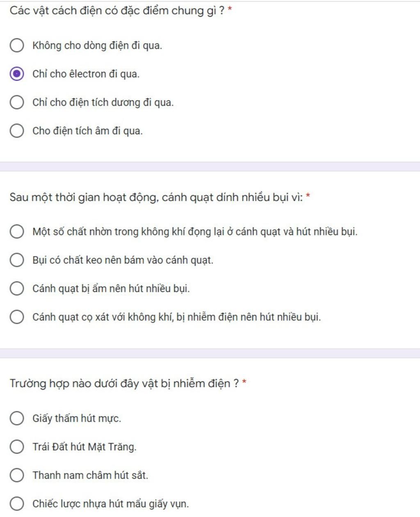Pick 'Thanh nam châm hút sắt' option
This screenshot has height=517, width=420.
(x=16, y=475)
